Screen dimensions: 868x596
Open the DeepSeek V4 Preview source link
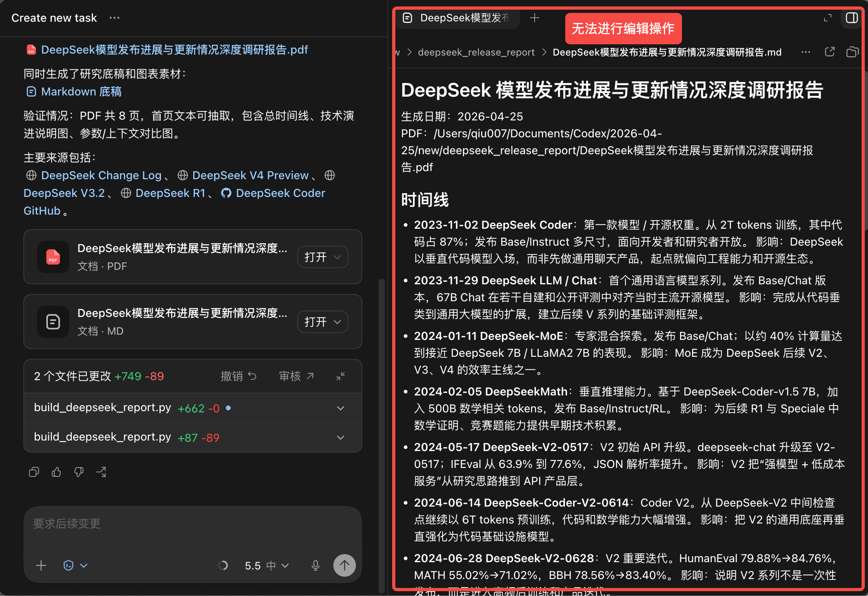click(250, 176)
